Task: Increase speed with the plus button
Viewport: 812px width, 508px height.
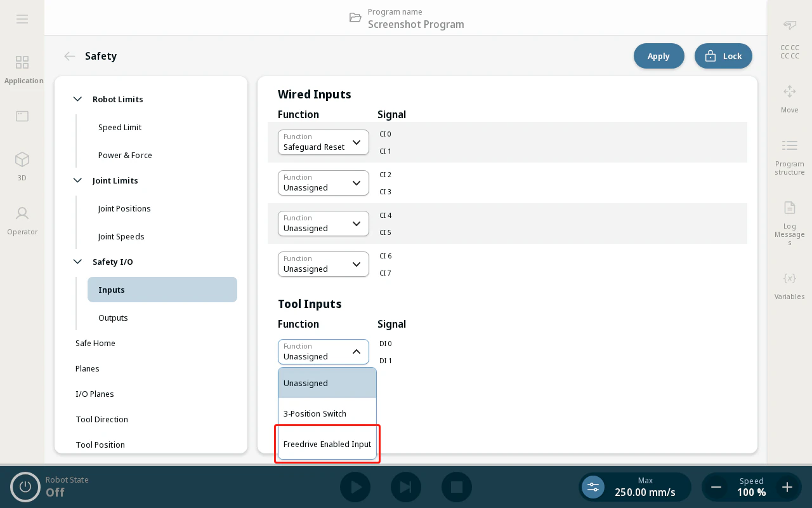Action: 787,487
